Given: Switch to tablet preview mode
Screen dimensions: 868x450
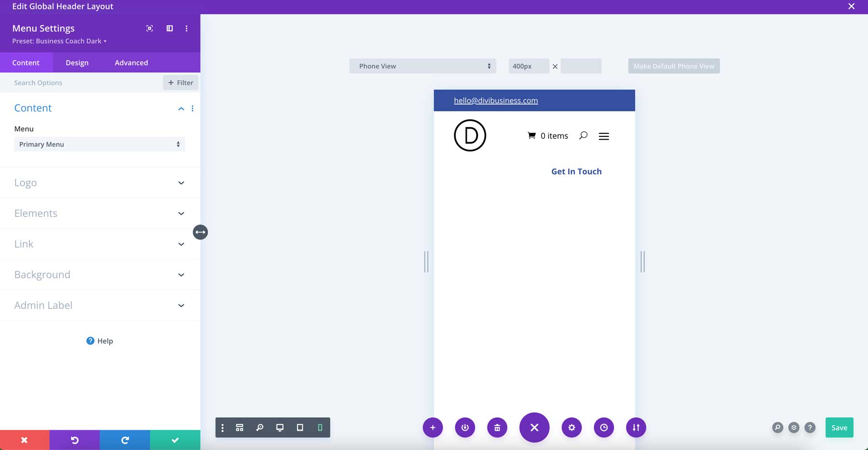Looking at the screenshot, I should pos(300,427).
